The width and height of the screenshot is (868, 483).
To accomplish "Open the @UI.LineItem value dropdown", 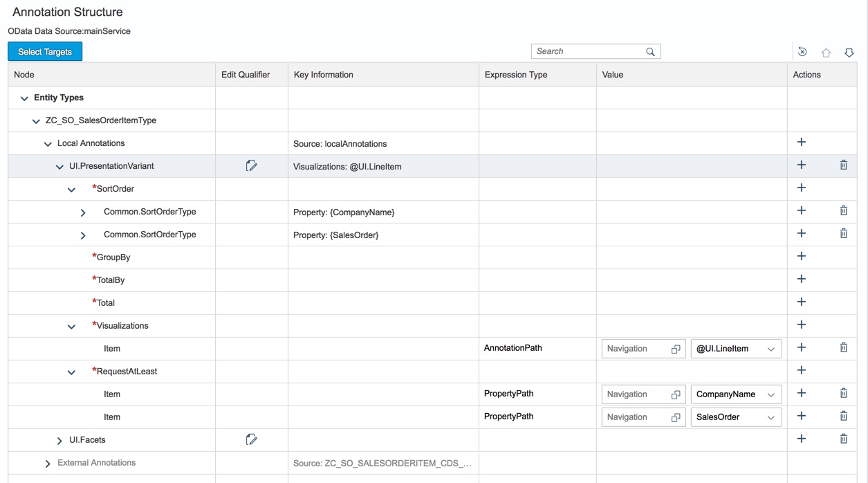I will (773, 348).
